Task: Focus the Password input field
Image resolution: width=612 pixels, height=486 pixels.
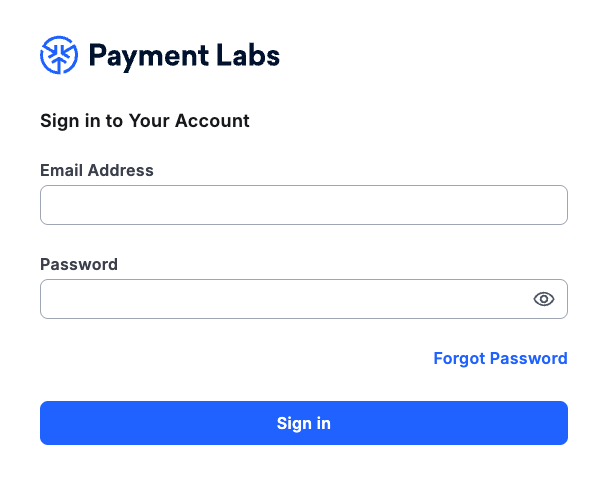Action: coord(304,299)
